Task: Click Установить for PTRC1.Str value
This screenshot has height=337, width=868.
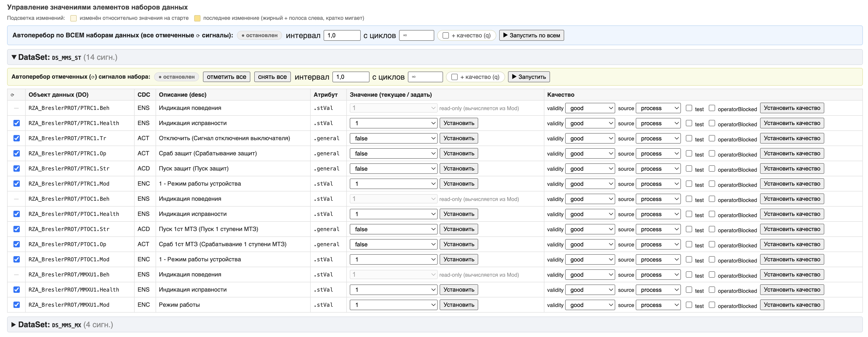Action: (x=459, y=168)
